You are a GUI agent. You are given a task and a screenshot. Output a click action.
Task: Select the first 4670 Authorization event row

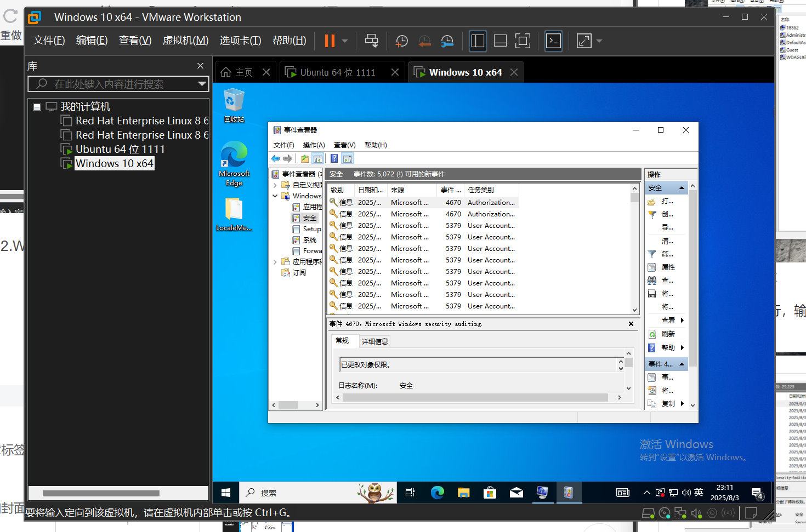[x=423, y=203]
